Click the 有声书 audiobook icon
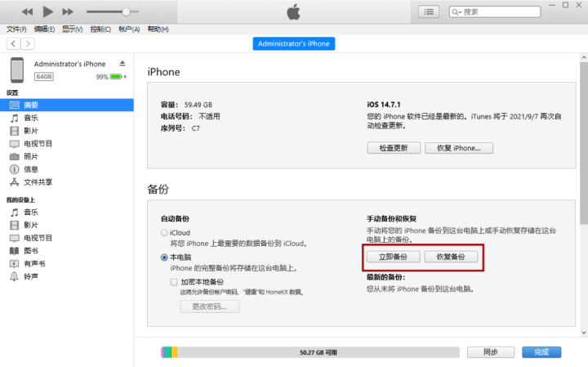The height and width of the screenshot is (367, 588). pos(14,264)
